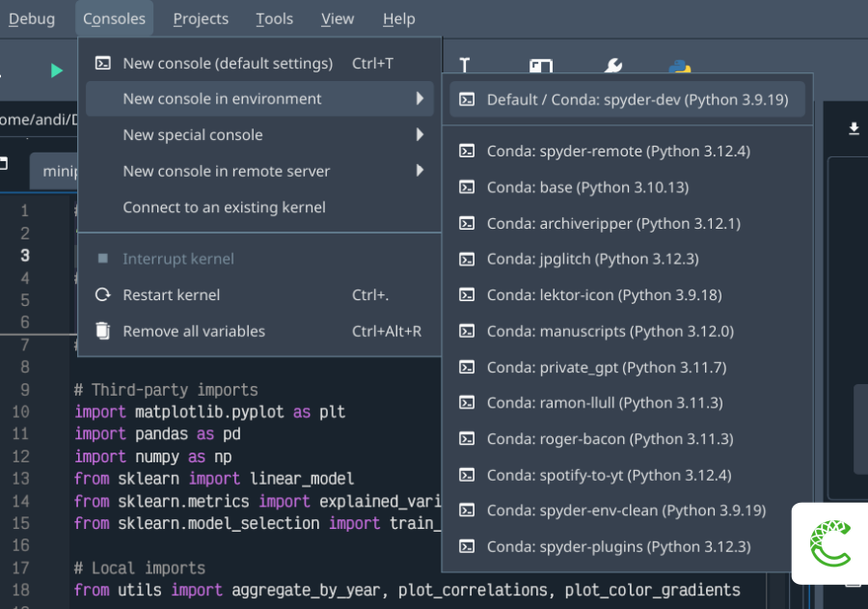The width and height of the screenshot is (868, 609).
Task: Select Conda: manuscripts (Python 3.12.0)
Action: [x=627, y=331]
